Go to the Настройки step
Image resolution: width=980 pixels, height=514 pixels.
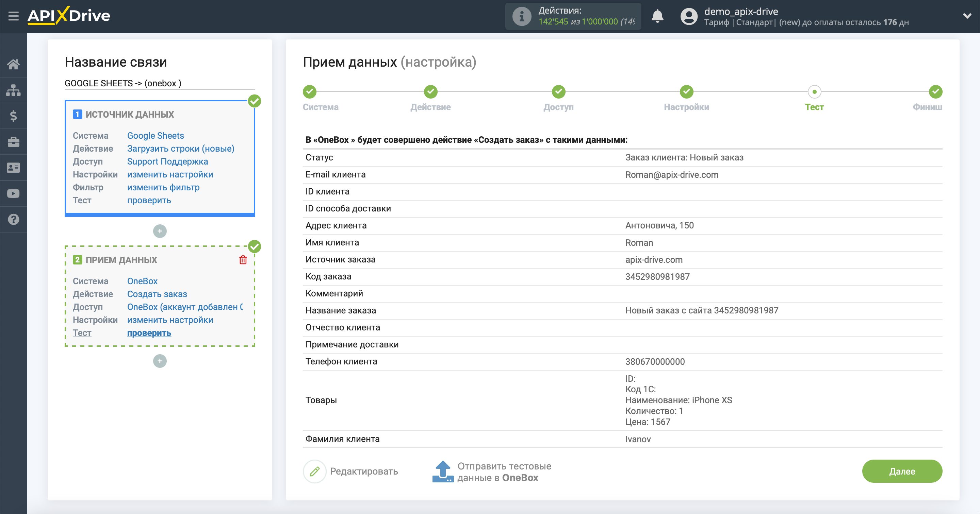coord(686,91)
